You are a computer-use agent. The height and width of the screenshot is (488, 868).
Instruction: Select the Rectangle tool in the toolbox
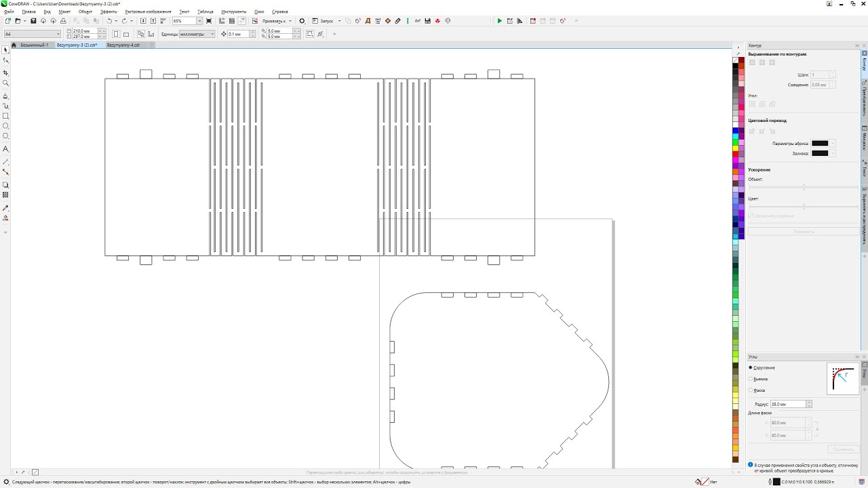(x=6, y=116)
